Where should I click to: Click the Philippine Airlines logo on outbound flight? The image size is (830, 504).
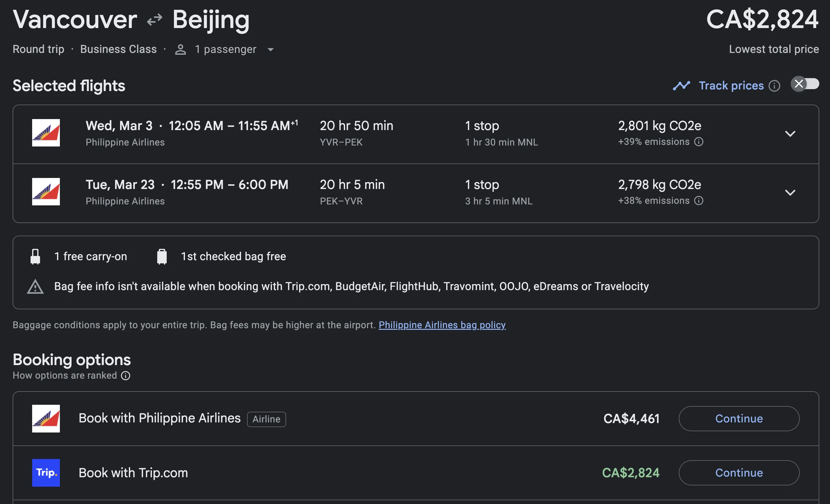tap(46, 133)
